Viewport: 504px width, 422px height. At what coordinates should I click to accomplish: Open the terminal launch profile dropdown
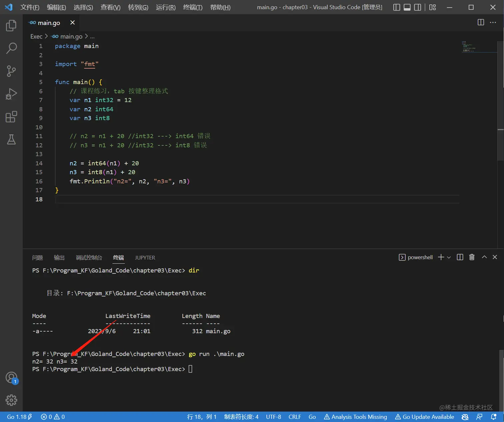tap(449, 257)
